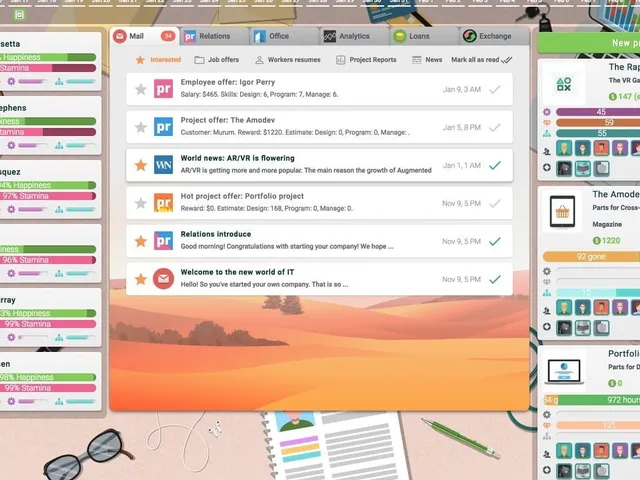
Task: Unstar the Welcome to new world mail
Action: coord(141,279)
